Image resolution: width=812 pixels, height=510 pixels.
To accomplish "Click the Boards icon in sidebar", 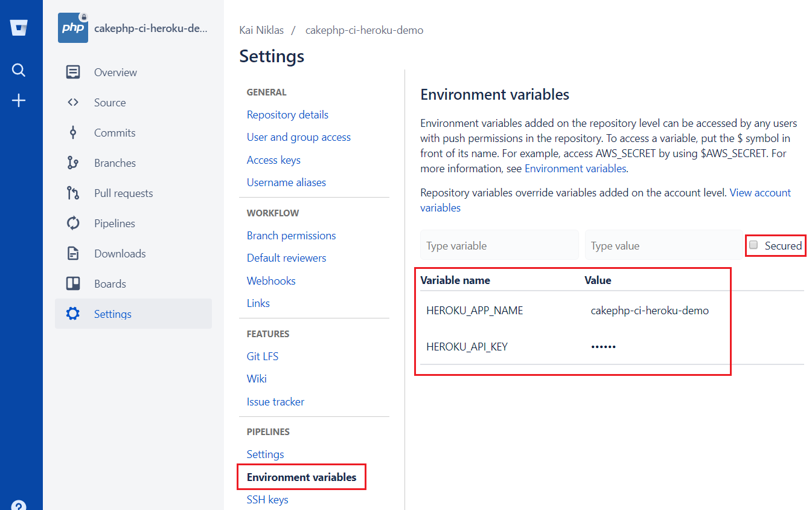I will [x=73, y=284].
